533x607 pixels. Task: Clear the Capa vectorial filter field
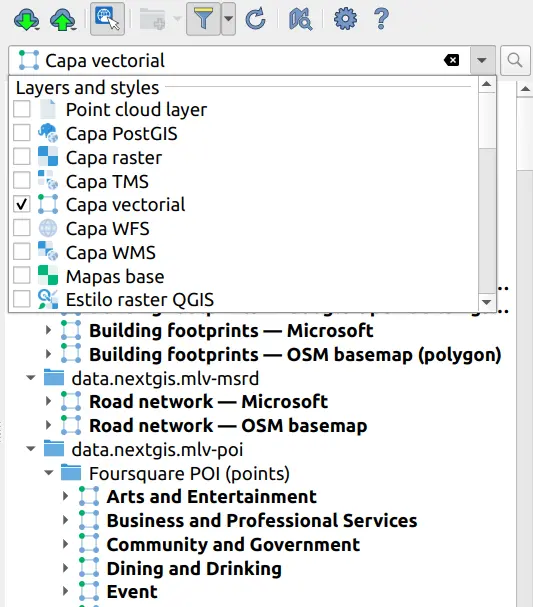click(x=451, y=60)
